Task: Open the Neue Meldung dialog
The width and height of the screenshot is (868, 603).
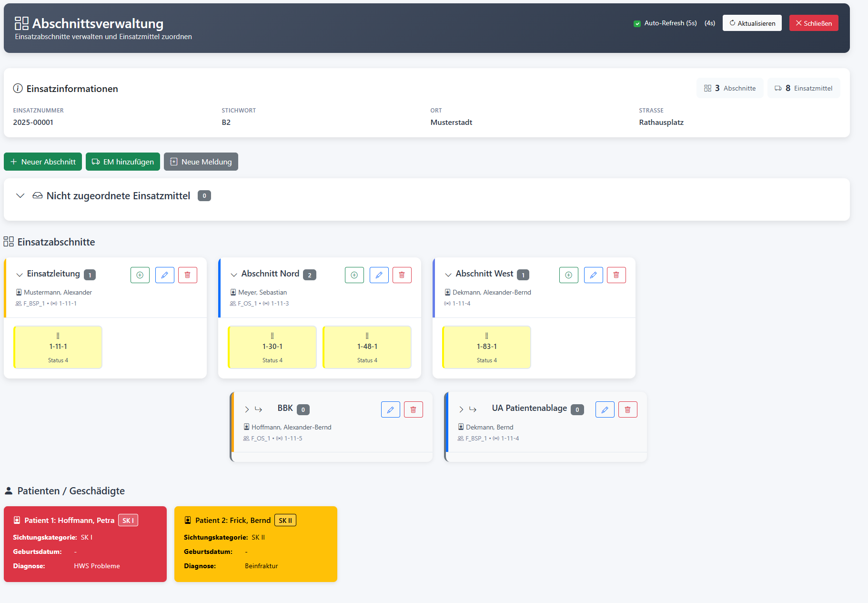Action: coord(201,162)
